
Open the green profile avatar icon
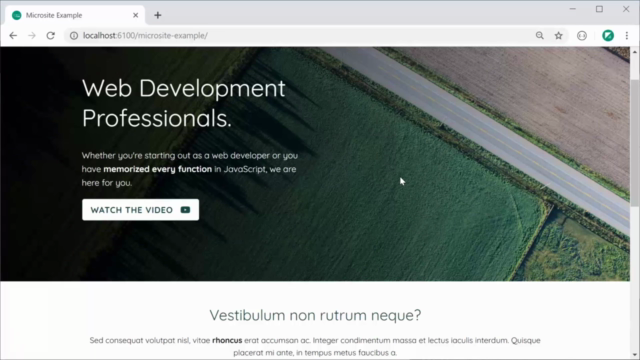coord(608,36)
